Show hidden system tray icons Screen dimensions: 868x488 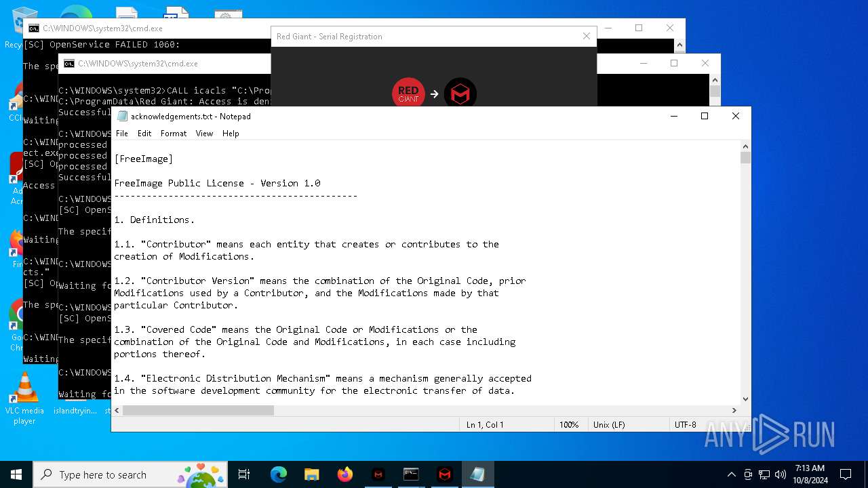click(x=731, y=474)
